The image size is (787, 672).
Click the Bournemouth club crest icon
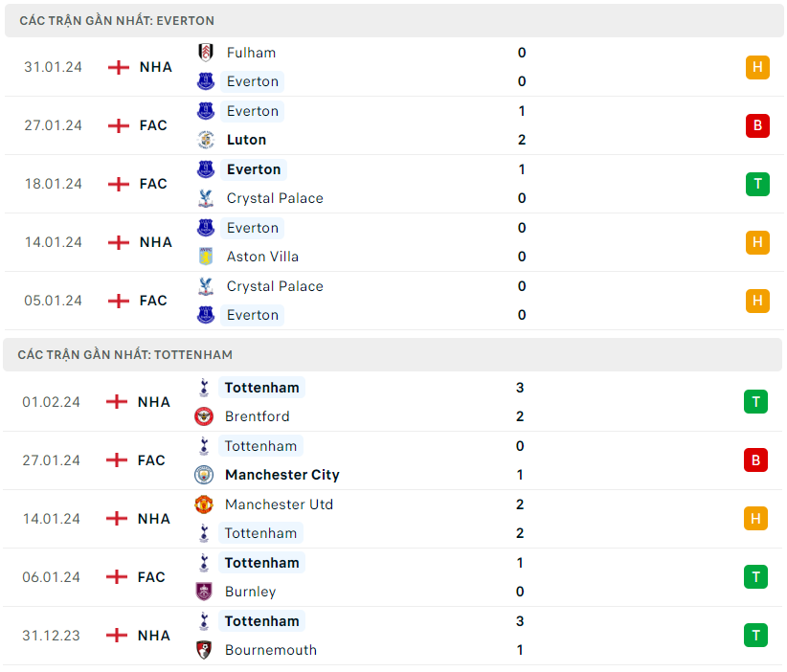(204, 650)
